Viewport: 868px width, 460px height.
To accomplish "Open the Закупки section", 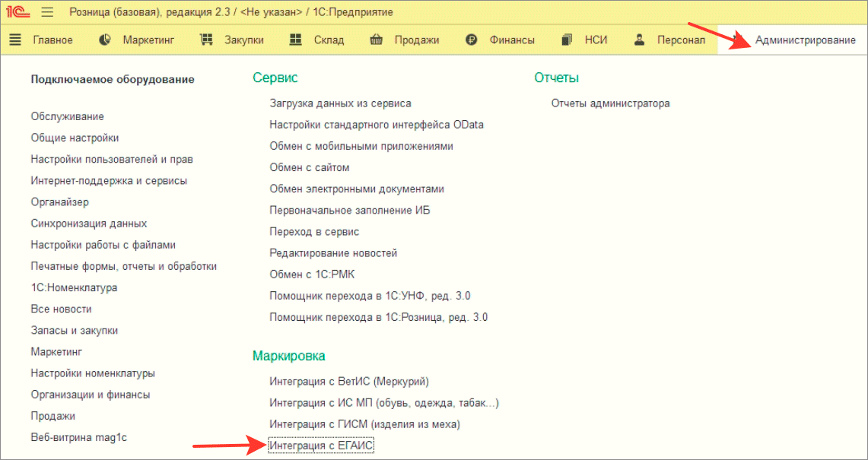I will 244,40.
